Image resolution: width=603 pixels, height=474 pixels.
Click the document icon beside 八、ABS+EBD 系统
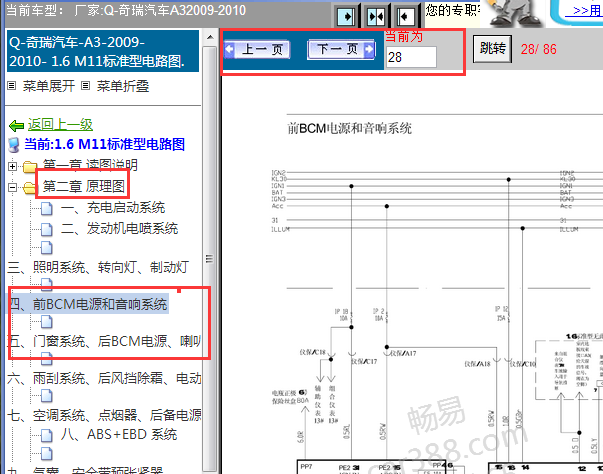(x=47, y=435)
